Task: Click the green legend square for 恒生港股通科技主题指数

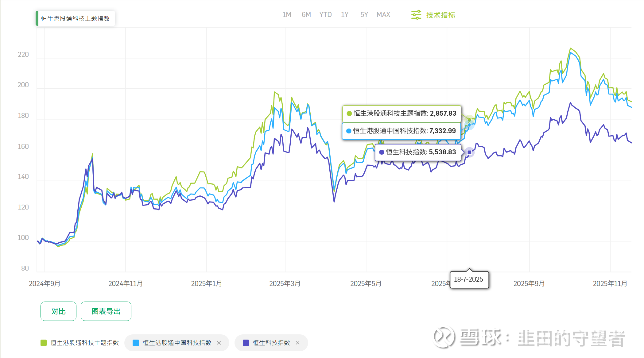Action: click(x=44, y=343)
